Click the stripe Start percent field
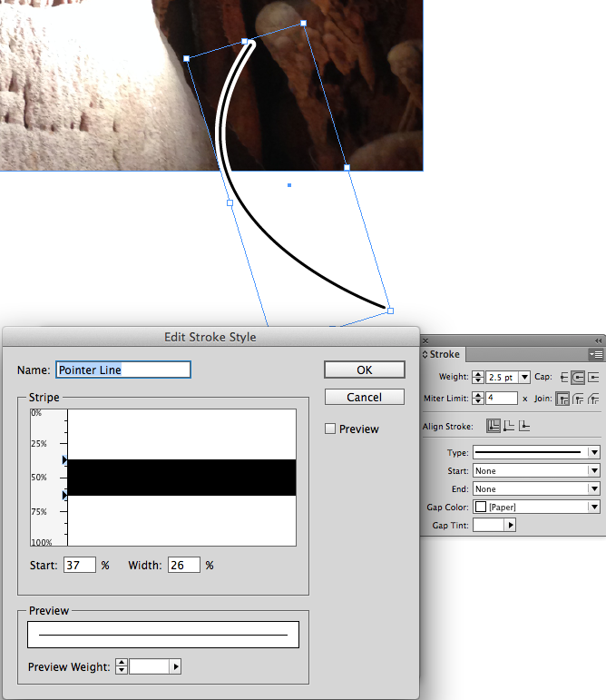 pos(79,565)
